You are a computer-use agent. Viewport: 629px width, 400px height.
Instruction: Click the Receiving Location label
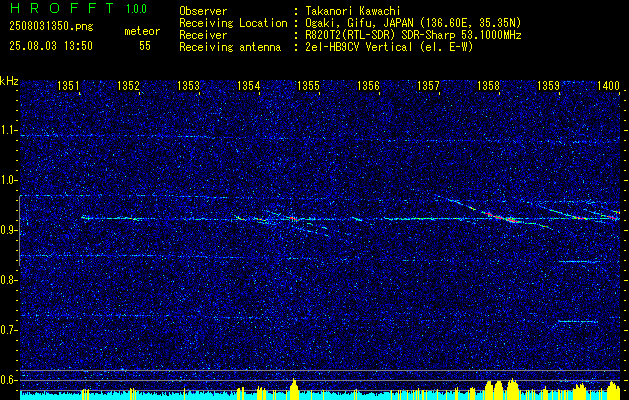tap(233, 23)
